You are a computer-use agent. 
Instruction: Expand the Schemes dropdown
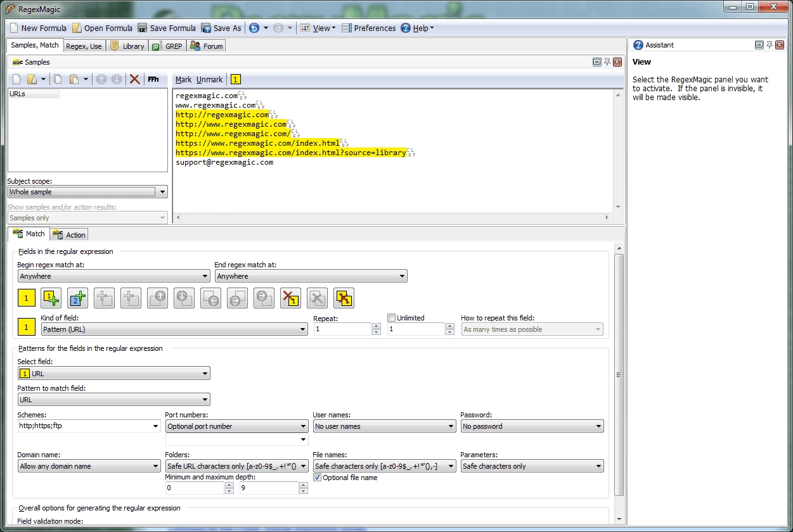[x=156, y=426]
